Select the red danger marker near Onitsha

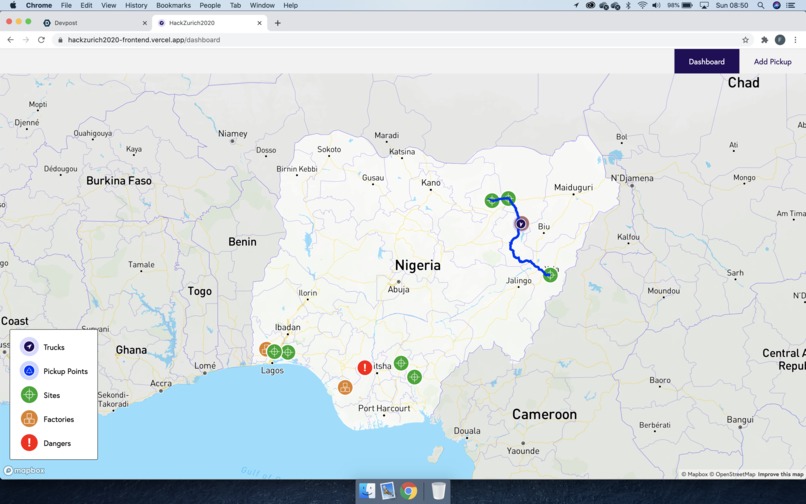click(365, 367)
